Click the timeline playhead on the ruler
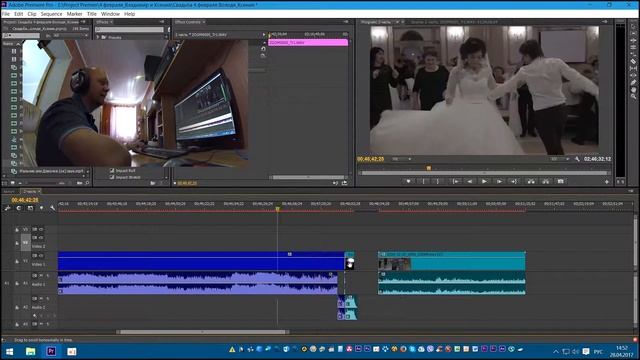640x360 pixels. click(x=278, y=209)
